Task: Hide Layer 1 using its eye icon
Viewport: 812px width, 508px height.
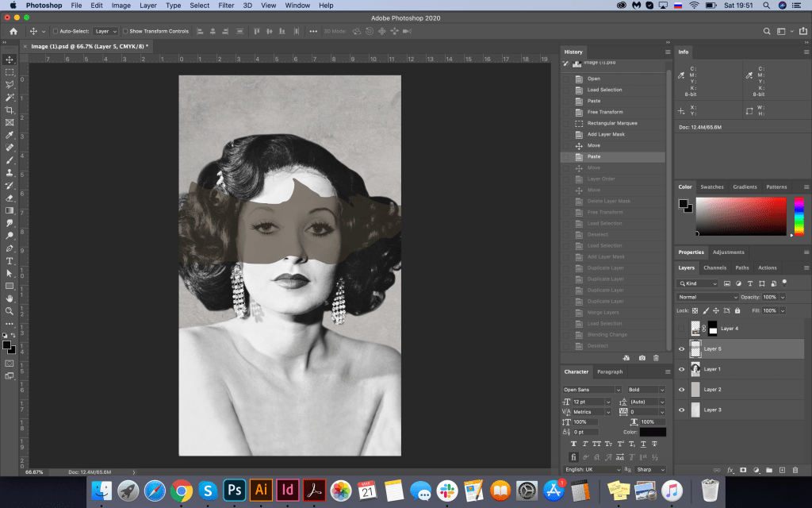Action: pyautogui.click(x=681, y=369)
